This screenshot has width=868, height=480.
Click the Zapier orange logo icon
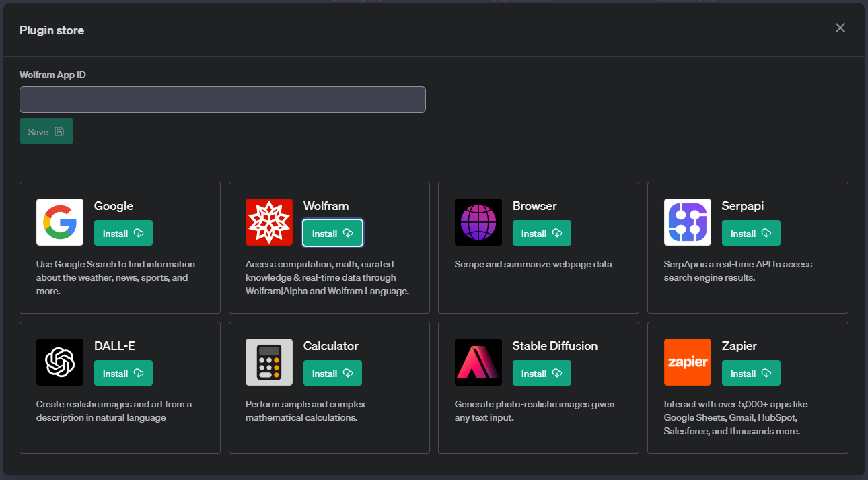[688, 362]
